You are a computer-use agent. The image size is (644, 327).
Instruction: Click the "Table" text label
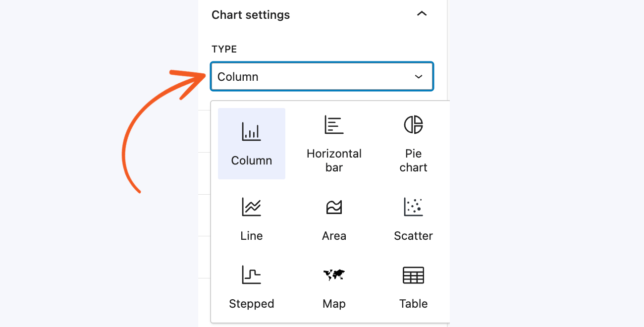(413, 304)
